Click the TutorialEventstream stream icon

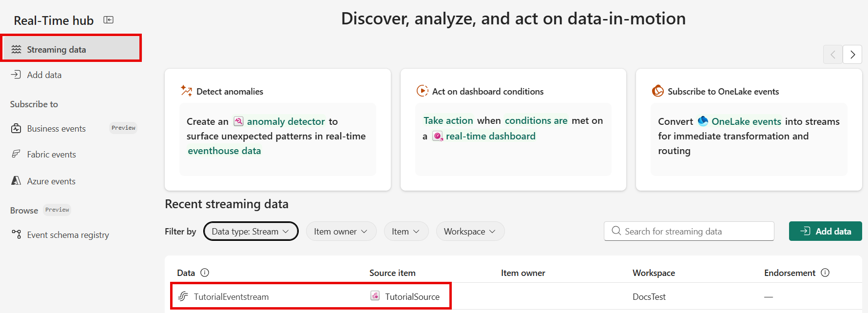(x=183, y=296)
